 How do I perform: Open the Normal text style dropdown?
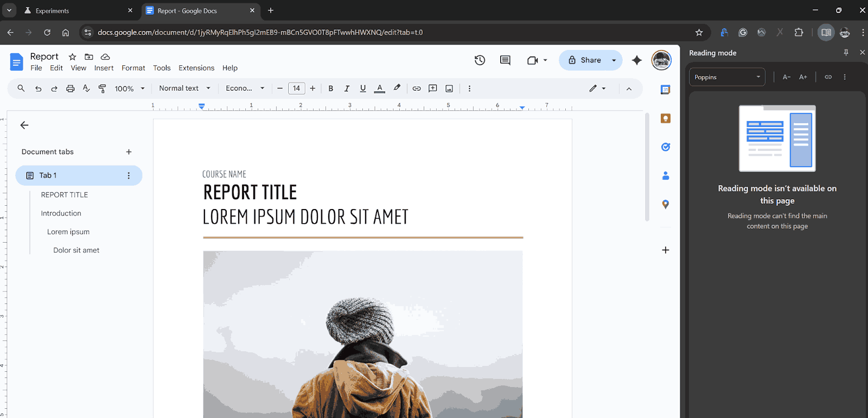tap(184, 88)
